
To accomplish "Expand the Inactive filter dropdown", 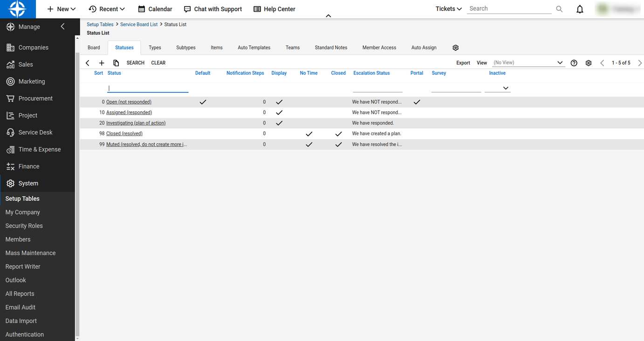I will click(498, 88).
